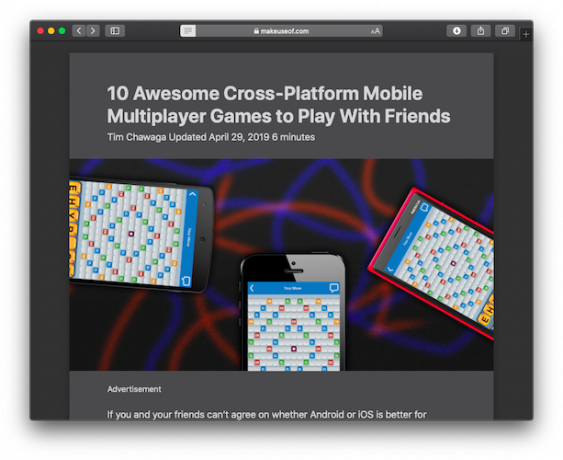This screenshot has width=563, height=460.
Task: Go forward to the next page
Action: pyautogui.click(x=93, y=31)
